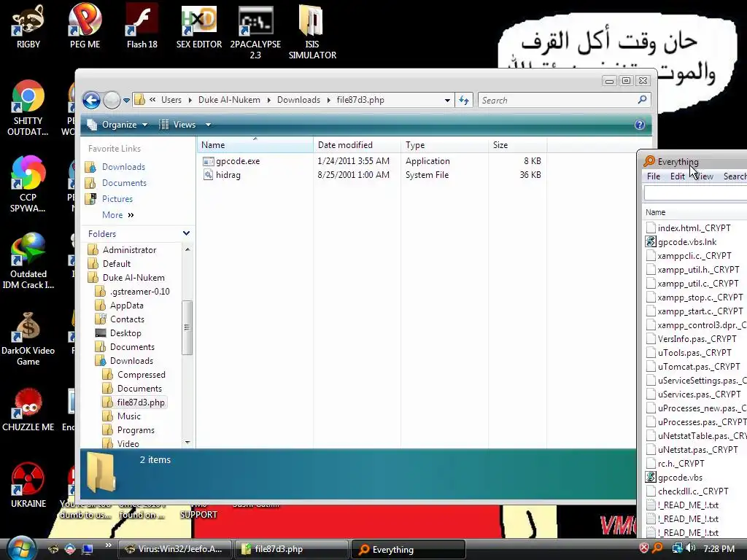Select Compressed folder in the tree
Screen dimensions: 747x560
click(x=141, y=375)
